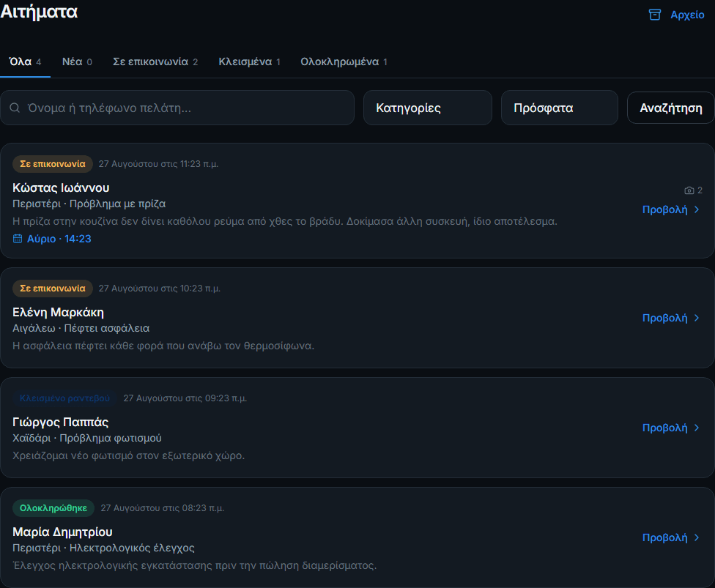Select the Κλεισμένα tab
This screenshot has height=588, width=715.
[x=249, y=62]
